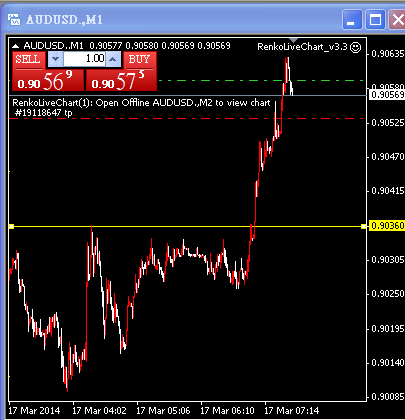
Task: Click the 0.90569 current price label
Action: (x=387, y=95)
